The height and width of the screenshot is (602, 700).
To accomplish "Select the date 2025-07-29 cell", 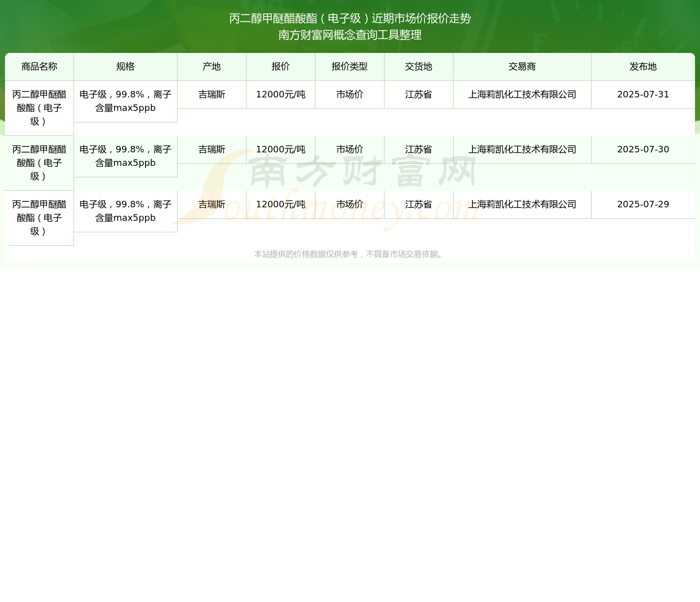I will pyautogui.click(x=643, y=204).
